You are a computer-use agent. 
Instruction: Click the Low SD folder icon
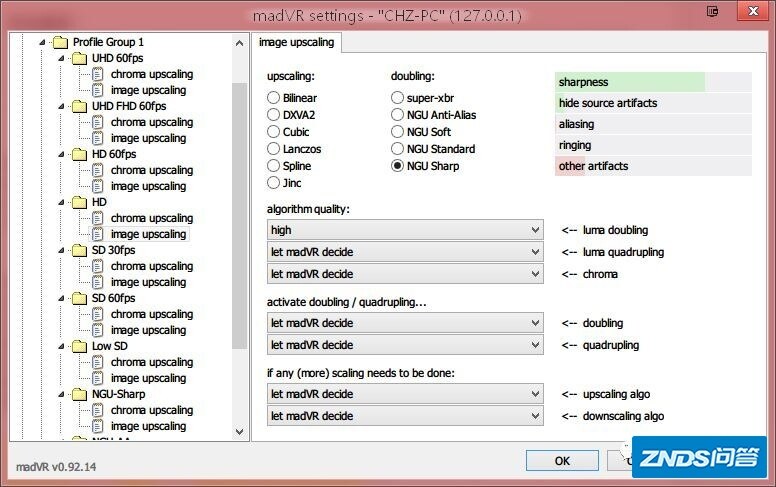click(x=78, y=346)
